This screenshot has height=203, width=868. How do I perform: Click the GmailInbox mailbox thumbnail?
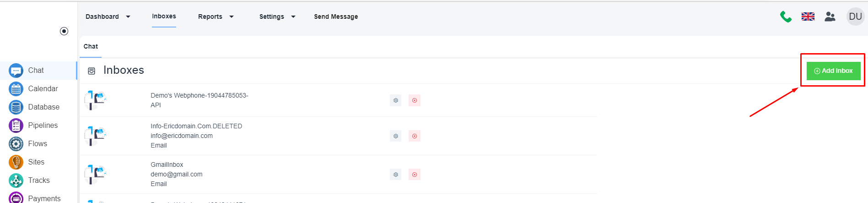[x=95, y=175]
